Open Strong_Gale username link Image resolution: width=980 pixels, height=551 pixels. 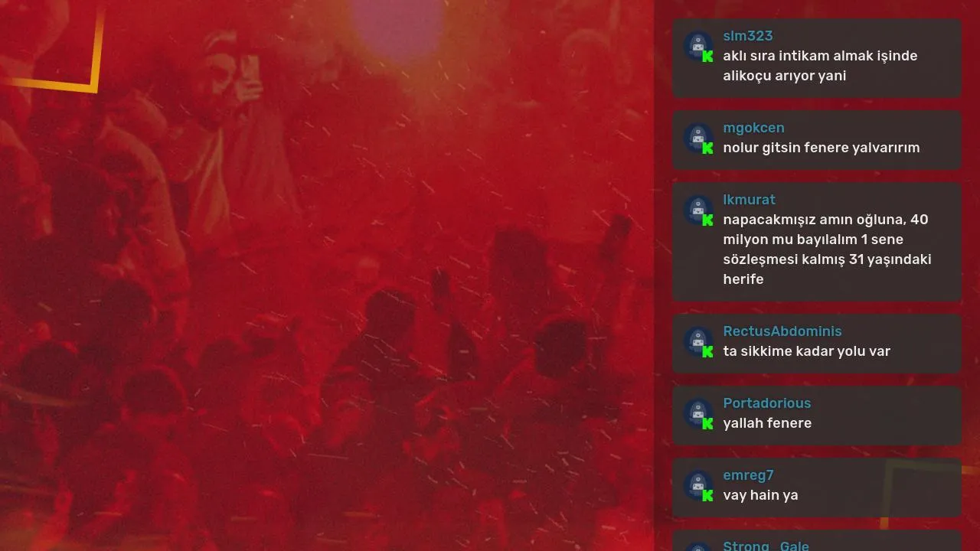coord(766,546)
